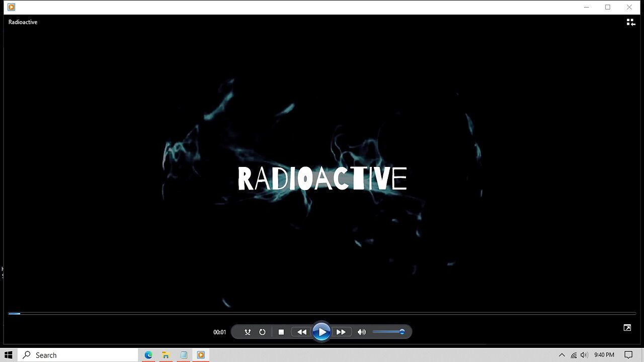
Task: Open the 9:40 PM clock flyout
Action: pyautogui.click(x=604, y=355)
